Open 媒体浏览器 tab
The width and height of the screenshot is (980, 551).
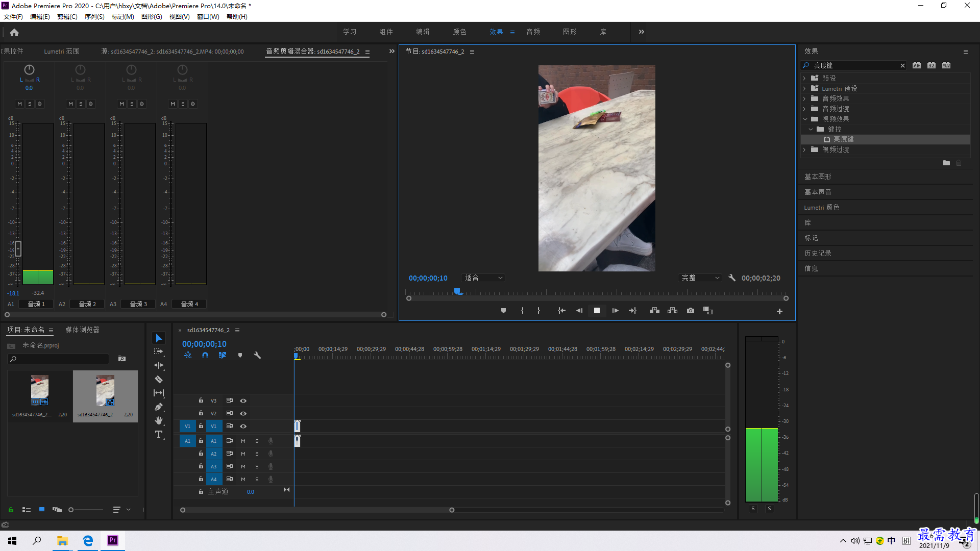(x=82, y=330)
